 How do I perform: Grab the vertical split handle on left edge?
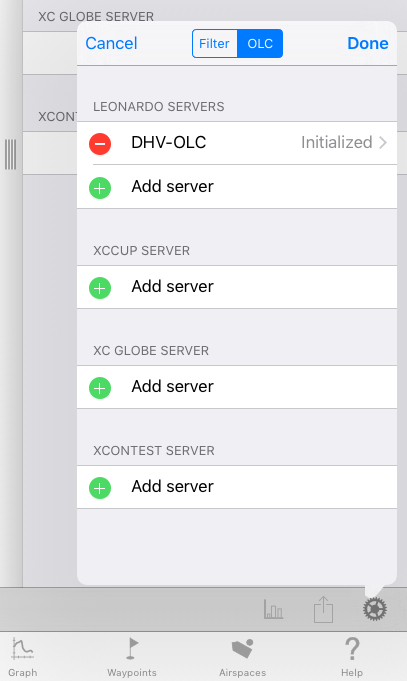(10, 154)
